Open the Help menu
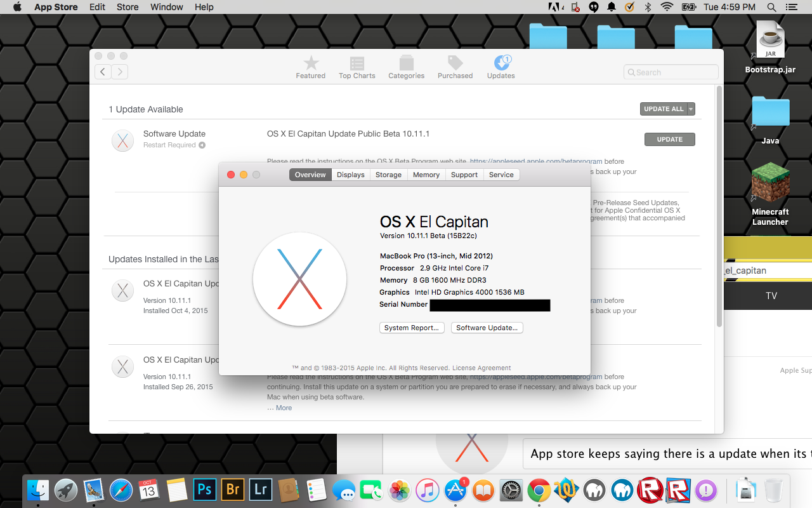This screenshot has height=508, width=812. tap(204, 7)
